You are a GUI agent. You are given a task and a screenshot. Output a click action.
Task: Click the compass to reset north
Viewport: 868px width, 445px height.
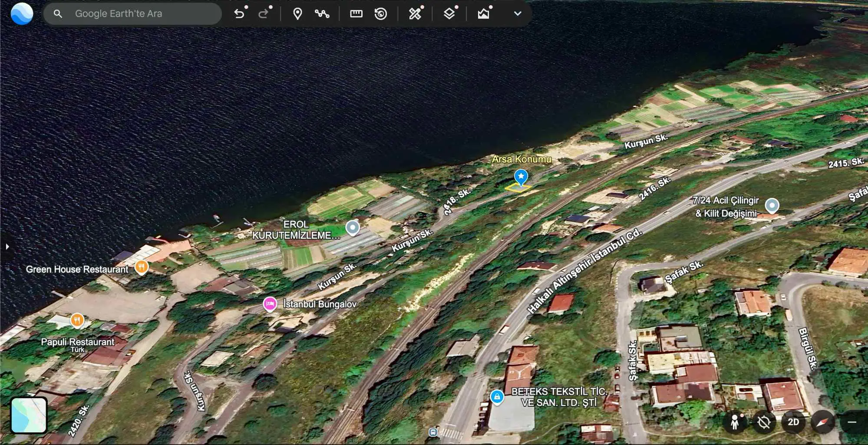(822, 422)
